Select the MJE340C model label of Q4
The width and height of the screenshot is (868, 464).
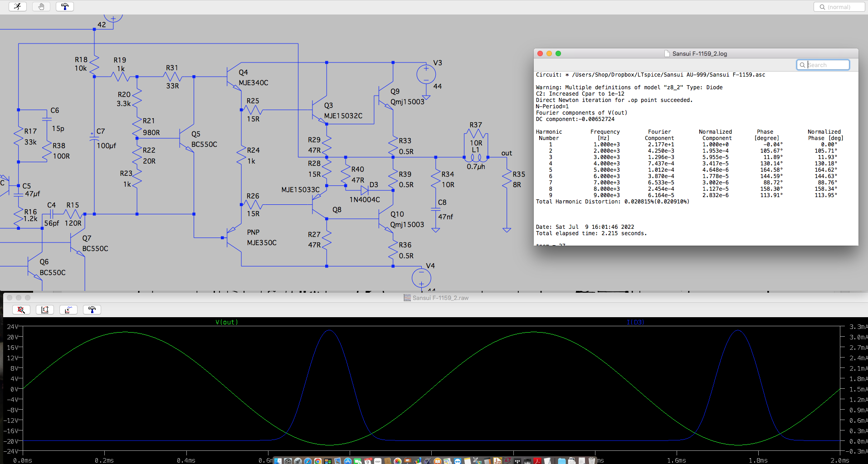(254, 83)
